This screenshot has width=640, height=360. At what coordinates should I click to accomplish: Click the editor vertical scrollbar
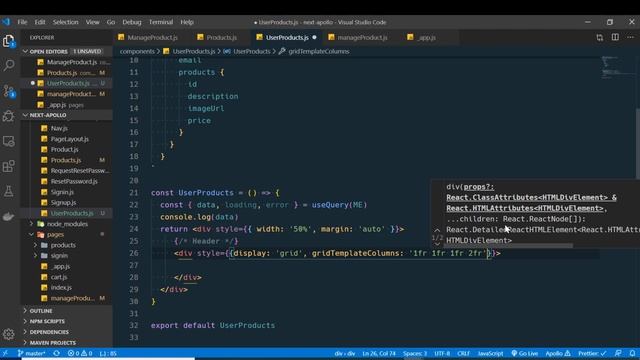(638, 143)
